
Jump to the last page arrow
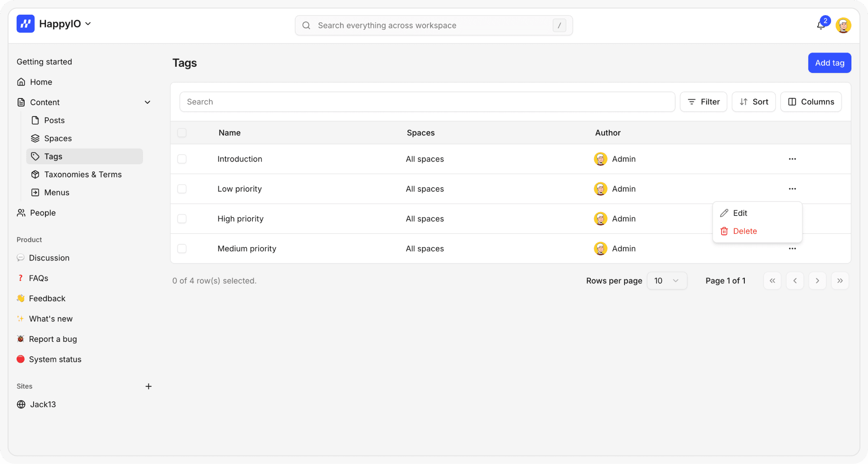pyautogui.click(x=840, y=281)
